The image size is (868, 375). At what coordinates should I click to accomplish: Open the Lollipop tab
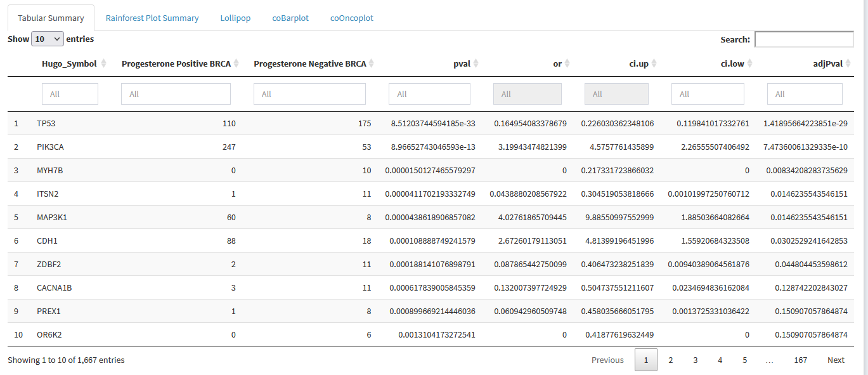235,18
